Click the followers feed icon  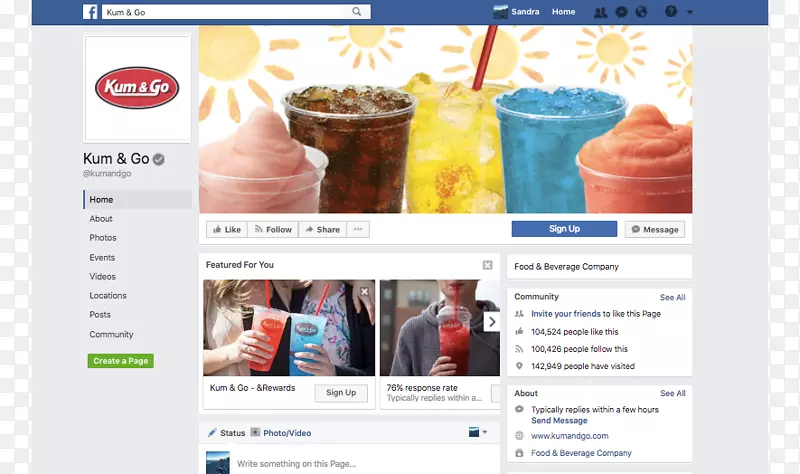click(x=519, y=349)
